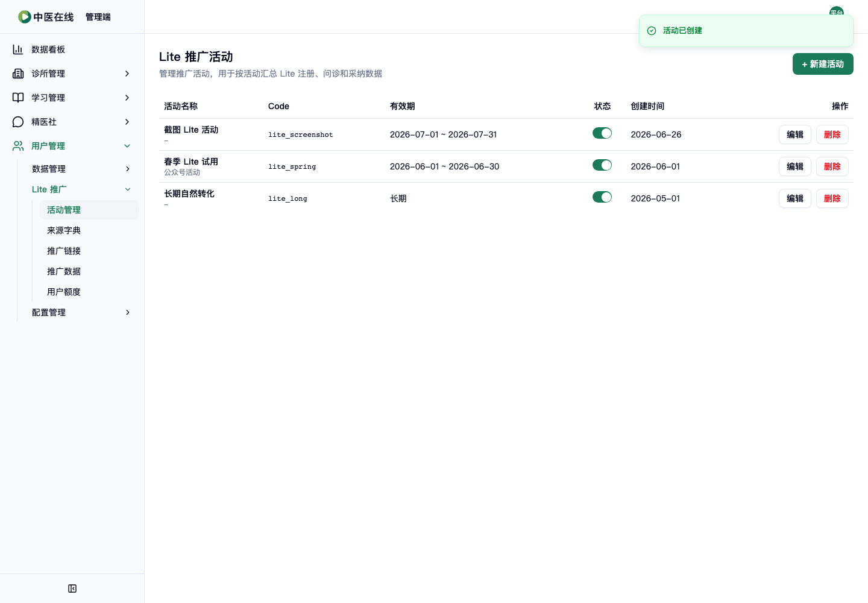This screenshot has width=868, height=603.
Task: Toggle status switch for 长期自然转化
Action: click(x=602, y=197)
